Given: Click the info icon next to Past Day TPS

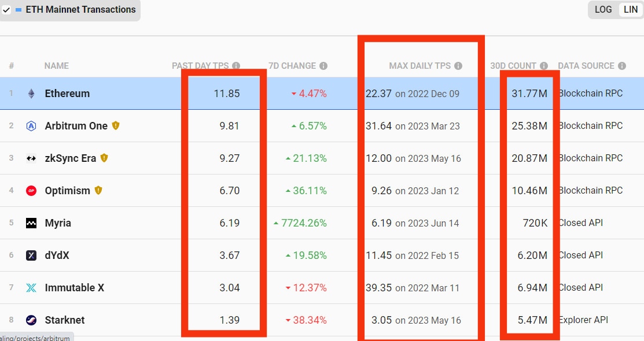Looking at the screenshot, I should pos(236,66).
